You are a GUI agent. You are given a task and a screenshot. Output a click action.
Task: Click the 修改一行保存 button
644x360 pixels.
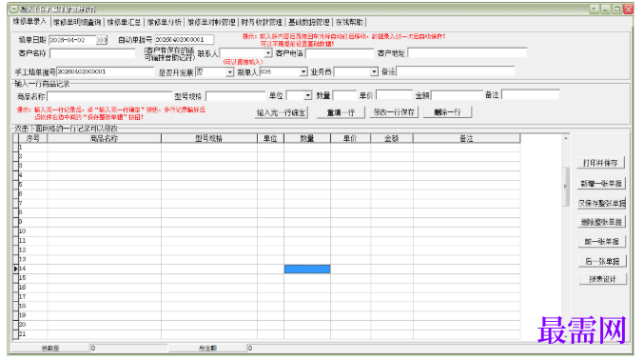(x=394, y=112)
